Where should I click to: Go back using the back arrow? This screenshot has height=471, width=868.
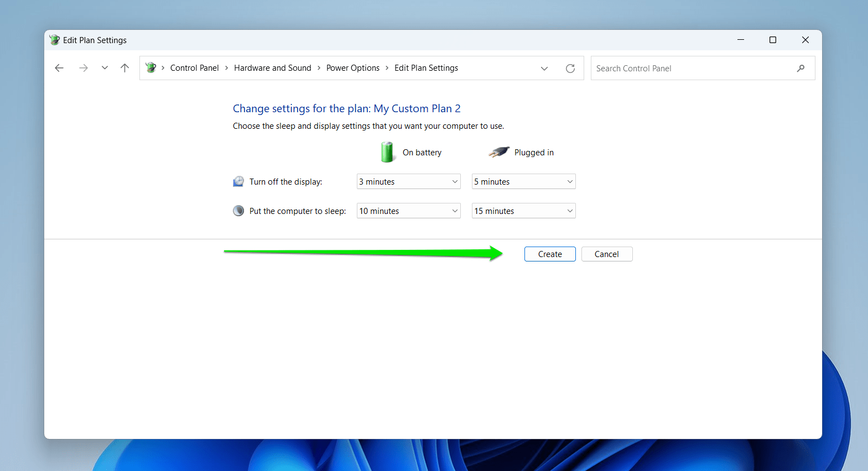59,68
